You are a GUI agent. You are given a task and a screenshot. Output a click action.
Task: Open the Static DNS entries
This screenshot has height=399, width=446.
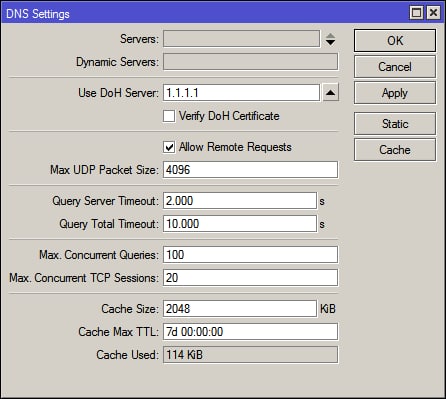point(395,124)
